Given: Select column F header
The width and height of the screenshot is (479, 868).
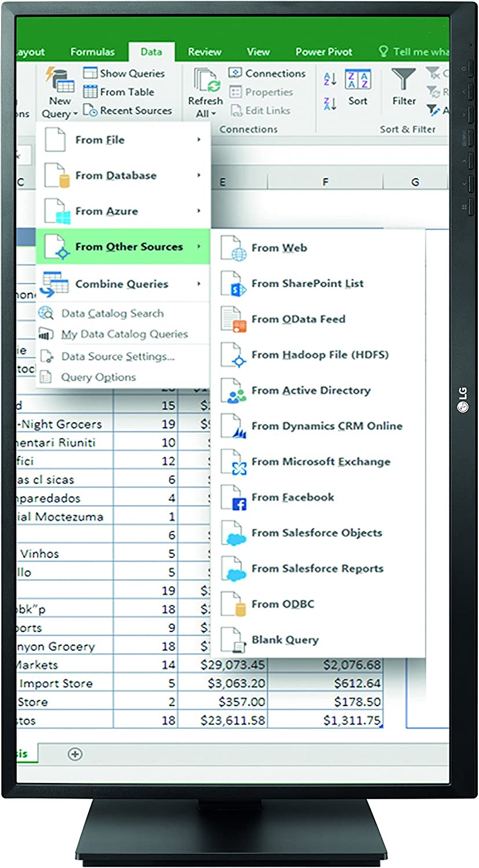Looking at the screenshot, I should coord(326,182).
